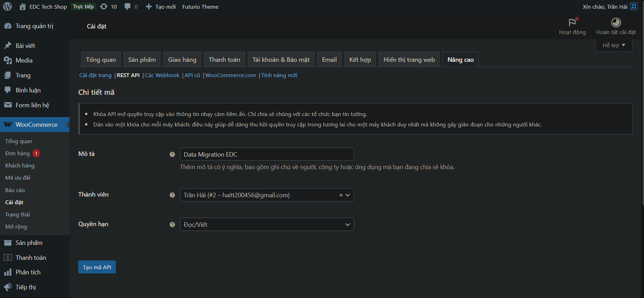
Task: Expand the Hỗ trợ help dropdown
Action: click(614, 45)
